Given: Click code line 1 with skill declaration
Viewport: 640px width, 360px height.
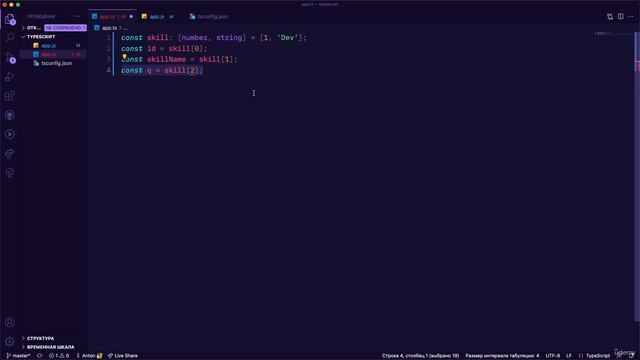Looking at the screenshot, I should [213, 38].
